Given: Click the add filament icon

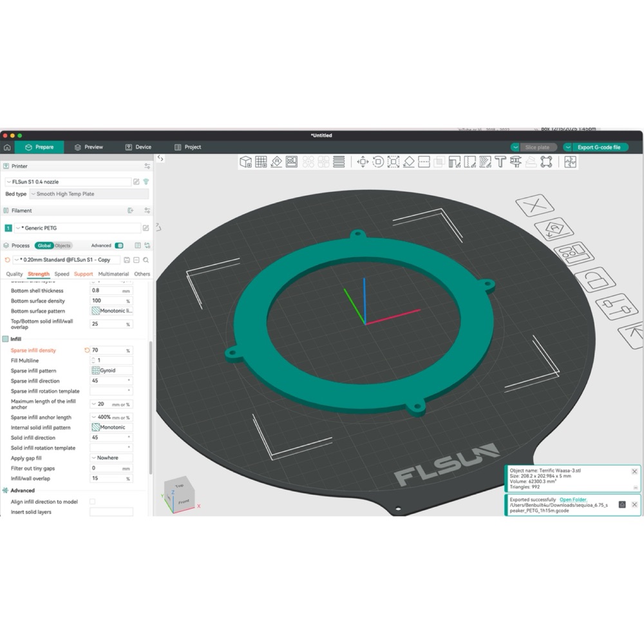Looking at the screenshot, I should 131,211.
